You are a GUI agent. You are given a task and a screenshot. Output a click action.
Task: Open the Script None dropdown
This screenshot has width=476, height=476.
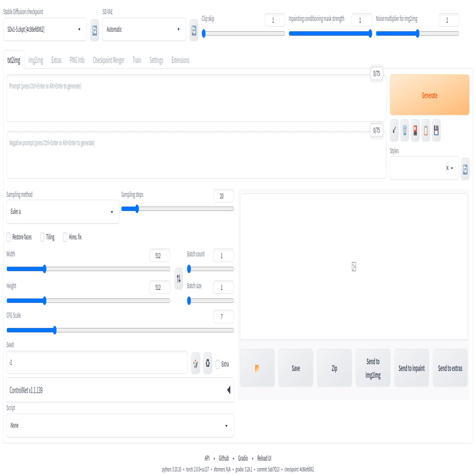coord(120,426)
